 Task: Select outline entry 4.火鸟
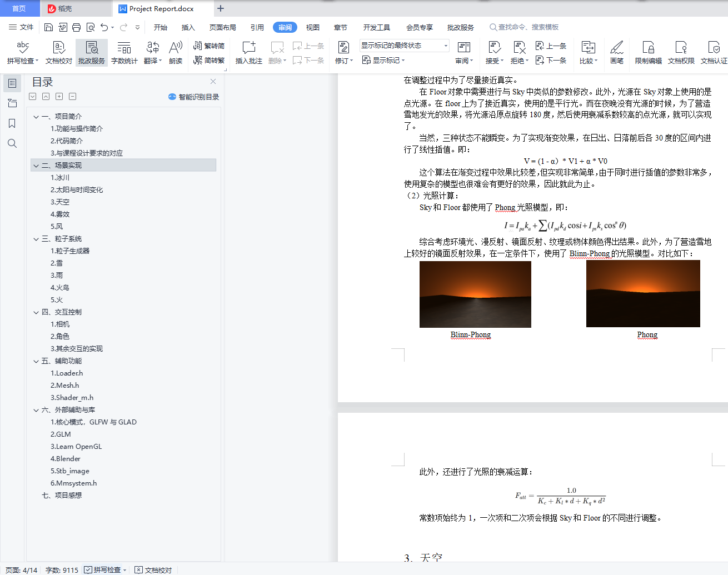(60, 288)
